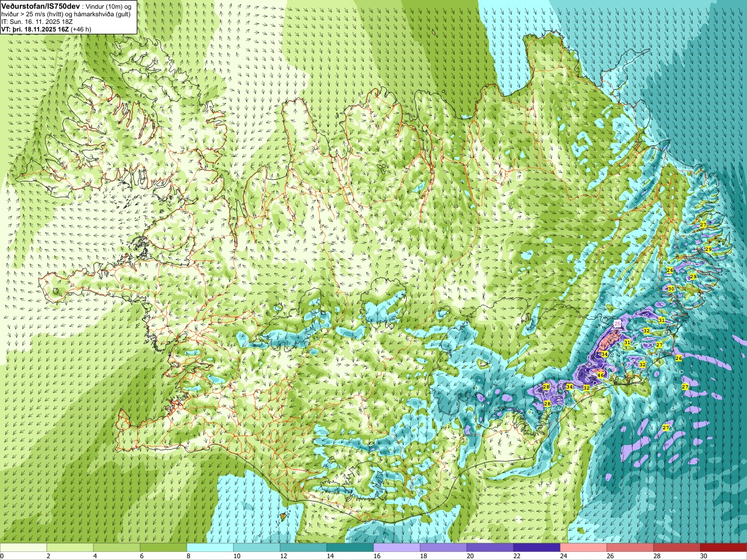
Task: Select the 24–26 m/s light pink legend swatch
Action: [x=584, y=548]
